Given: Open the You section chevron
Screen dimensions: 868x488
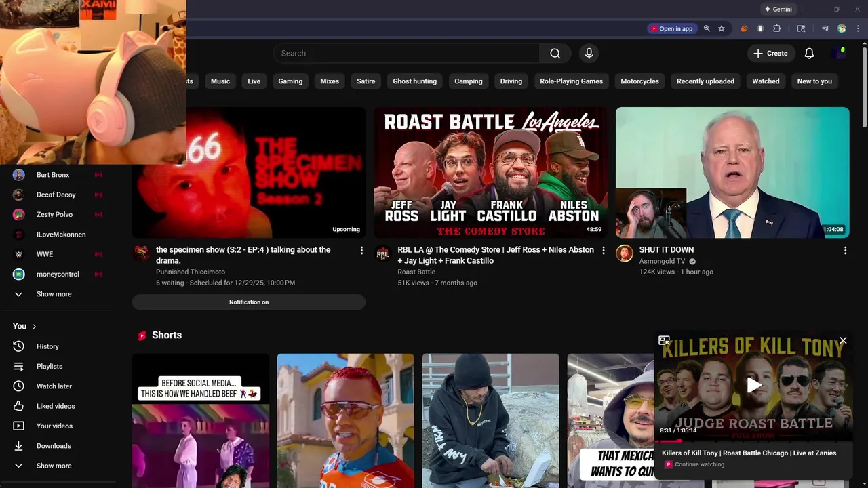Looking at the screenshot, I should click(x=34, y=327).
